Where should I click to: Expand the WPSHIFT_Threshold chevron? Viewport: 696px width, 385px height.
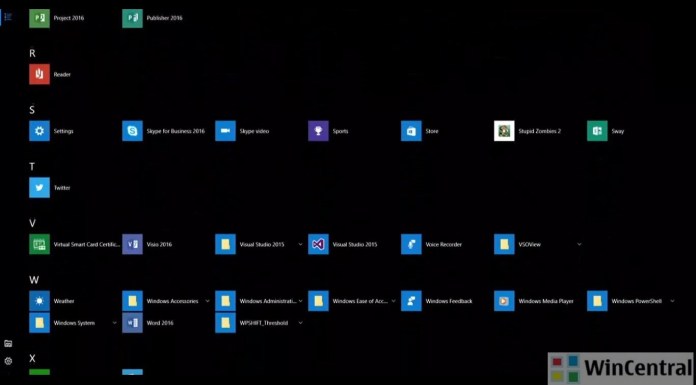(x=301, y=323)
